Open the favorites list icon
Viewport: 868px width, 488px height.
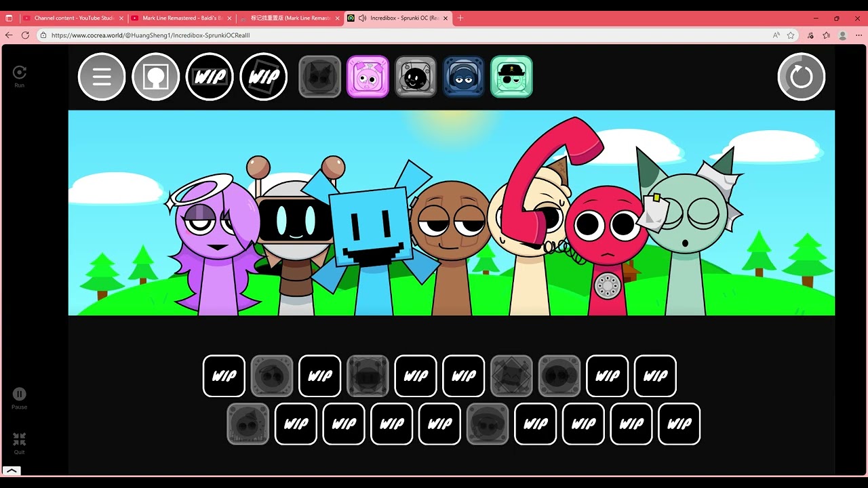tap(827, 35)
